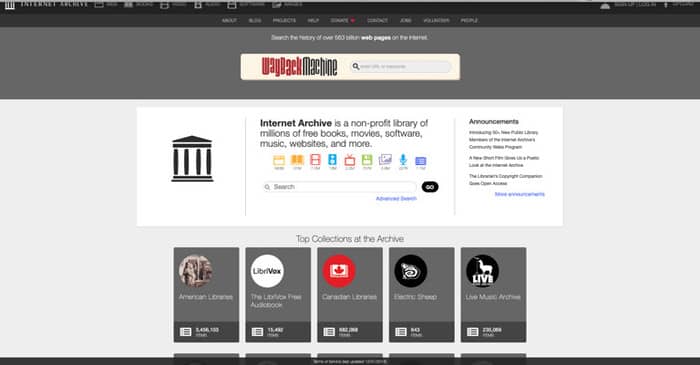Click the Upload arrow icon in top bar
Image resolution: width=700 pixels, height=365 pixels.
[x=666, y=4]
